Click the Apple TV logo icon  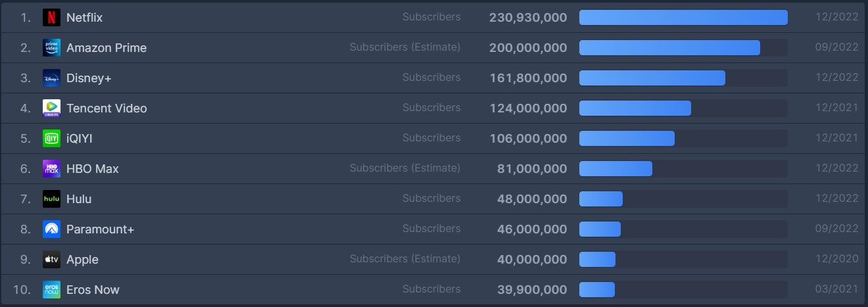pos(51,260)
